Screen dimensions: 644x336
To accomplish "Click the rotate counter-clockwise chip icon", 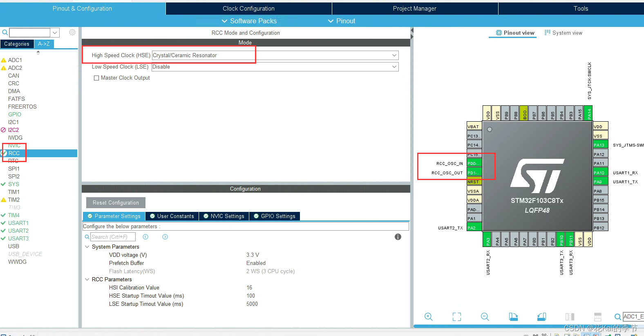I will (541, 316).
